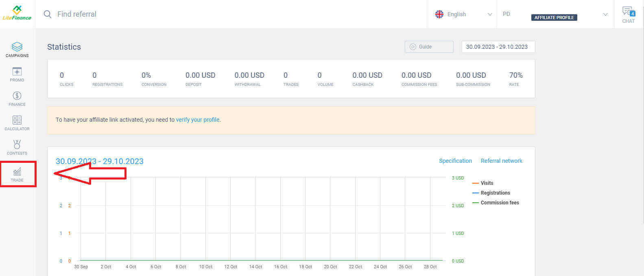
Task: Toggle the Visits series in legend
Action: pyautogui.click(x=487, y=183)
